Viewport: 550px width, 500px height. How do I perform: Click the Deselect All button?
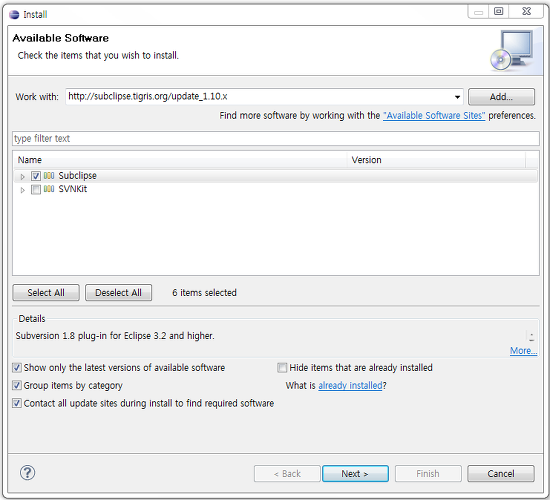pos(118,293)
